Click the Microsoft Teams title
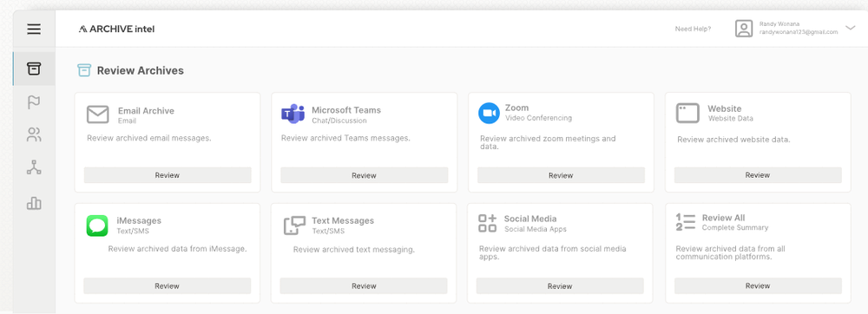868x314 pixels. [346, 110]
